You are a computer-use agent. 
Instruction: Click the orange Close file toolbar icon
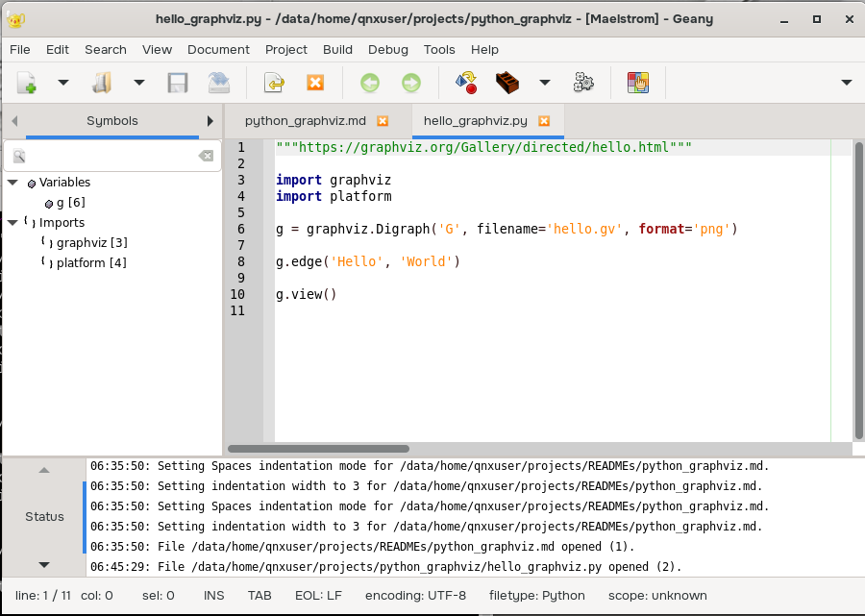point(314,83)
